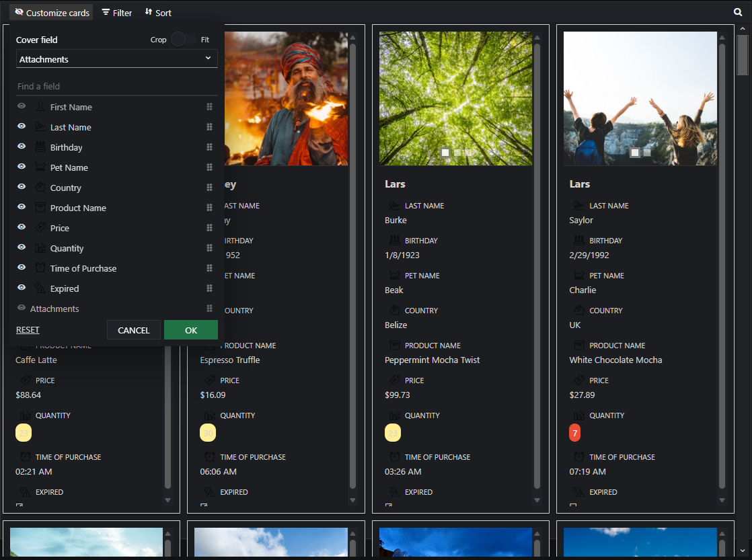Image resolution: width=752 pixels, height=560 pixels.
Task: Open the Attachments cover field dropdown
Action: coord(116,59)
